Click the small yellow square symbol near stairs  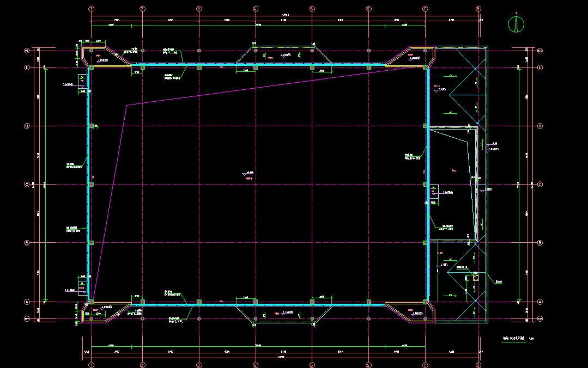[476, 278]
